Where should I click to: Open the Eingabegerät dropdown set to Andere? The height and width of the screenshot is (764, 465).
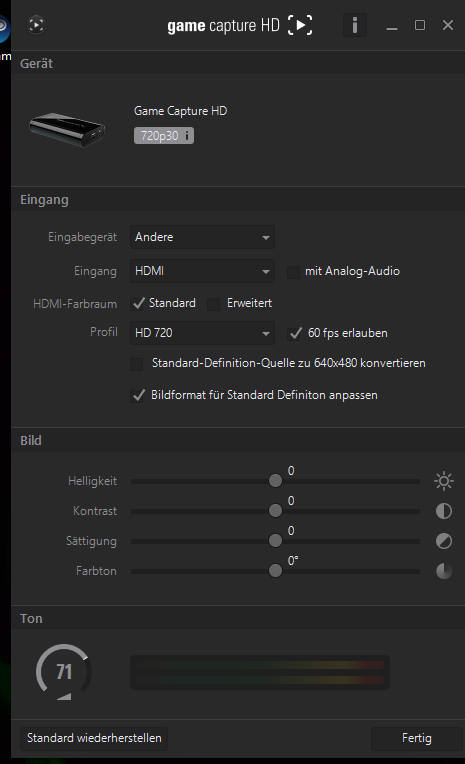202,237
